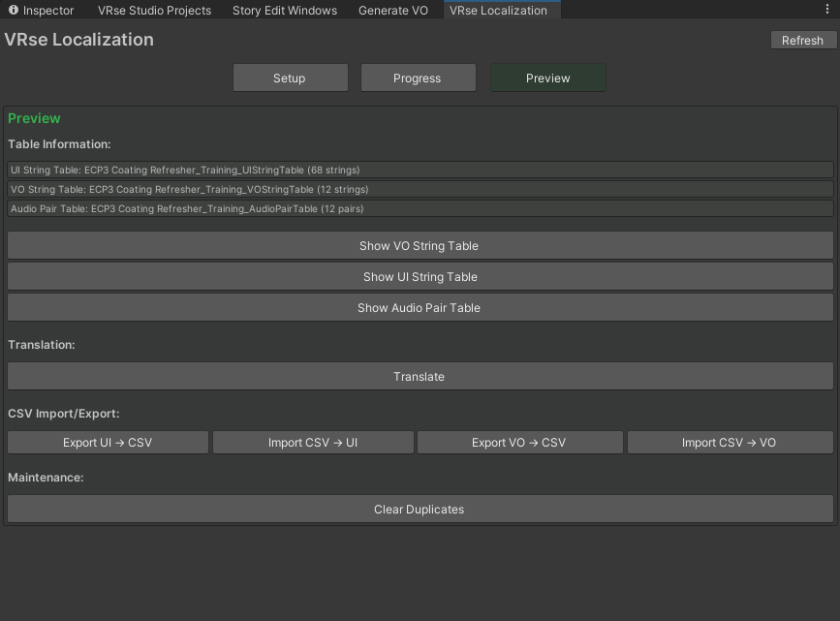The height and width of the screenshot is (621, 840).
Task: Open the kebab menu in the top-right corner
Action: pos(825,9)
